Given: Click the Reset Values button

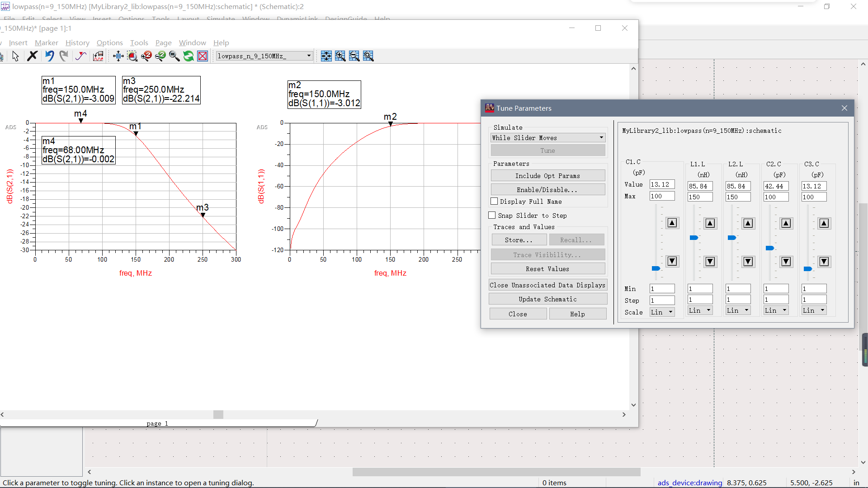Looking at the screenshot, I should pyautogui.click(x=547, y=269).
